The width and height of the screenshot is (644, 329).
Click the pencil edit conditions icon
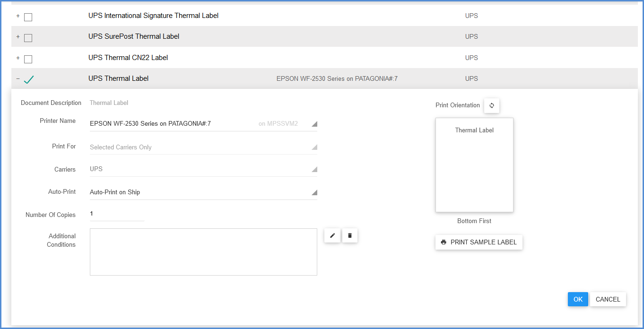tap(332, 235)
